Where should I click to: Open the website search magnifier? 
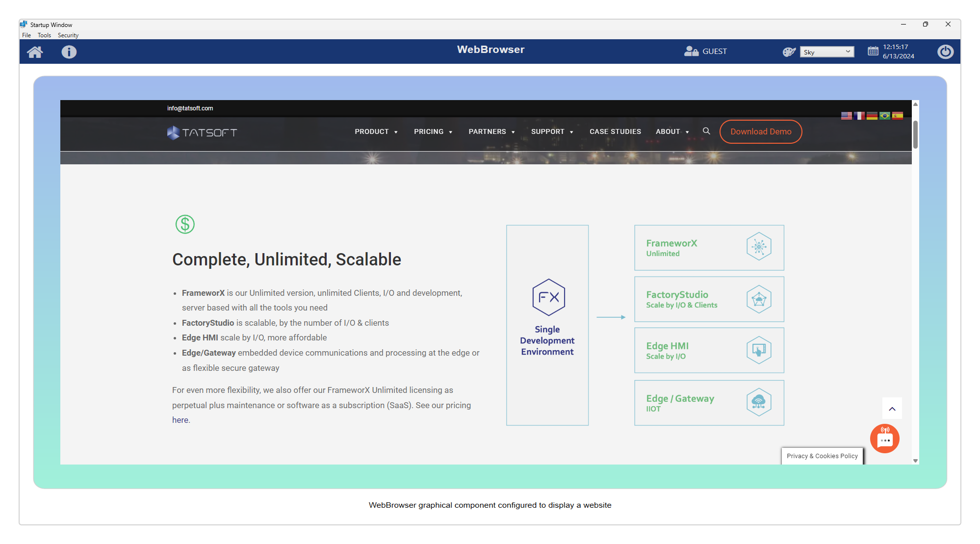[706, 131]
